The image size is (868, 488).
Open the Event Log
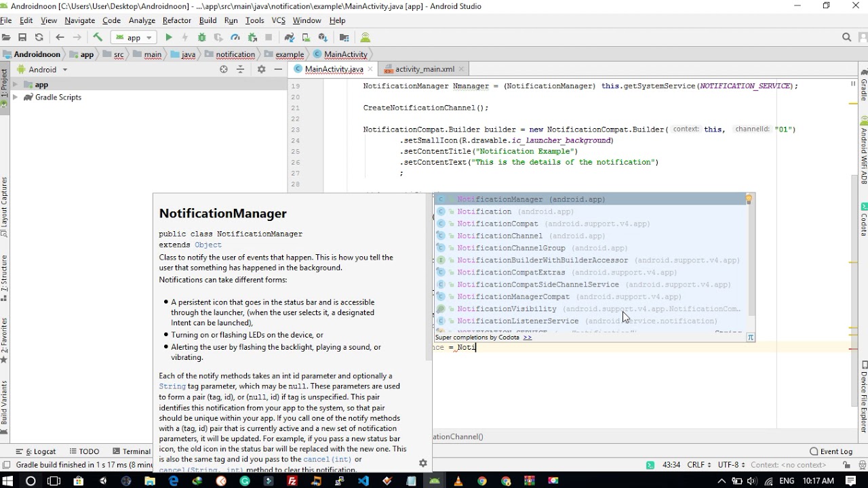click(x=831, y=451)
